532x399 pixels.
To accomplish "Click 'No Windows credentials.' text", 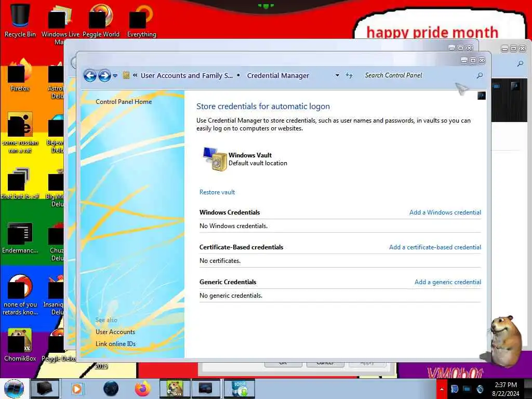I will [233, 226].
